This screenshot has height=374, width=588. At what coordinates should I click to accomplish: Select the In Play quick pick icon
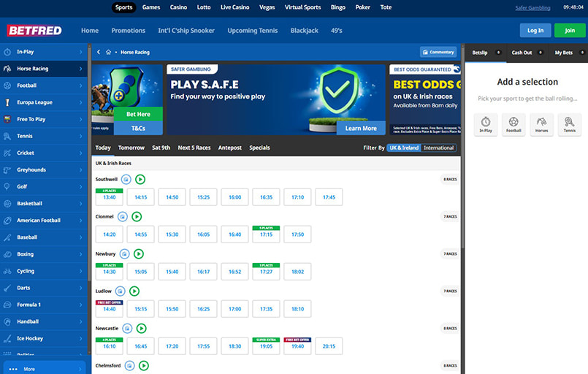pos(486,125)
